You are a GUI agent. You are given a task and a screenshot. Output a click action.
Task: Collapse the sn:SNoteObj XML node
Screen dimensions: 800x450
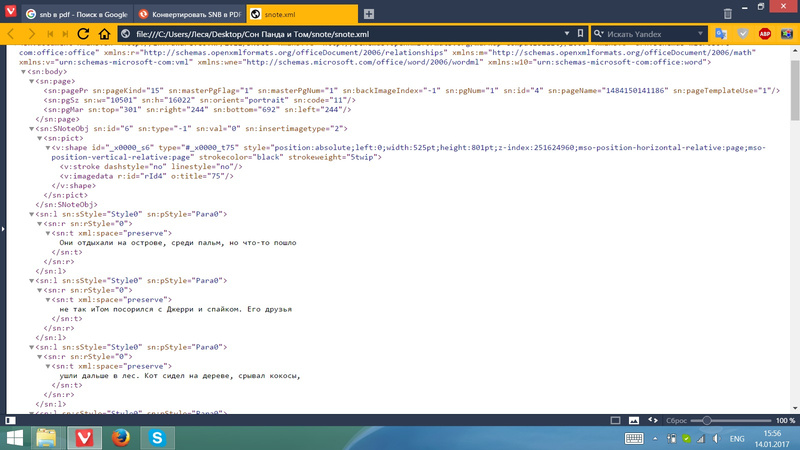point(32,129)
